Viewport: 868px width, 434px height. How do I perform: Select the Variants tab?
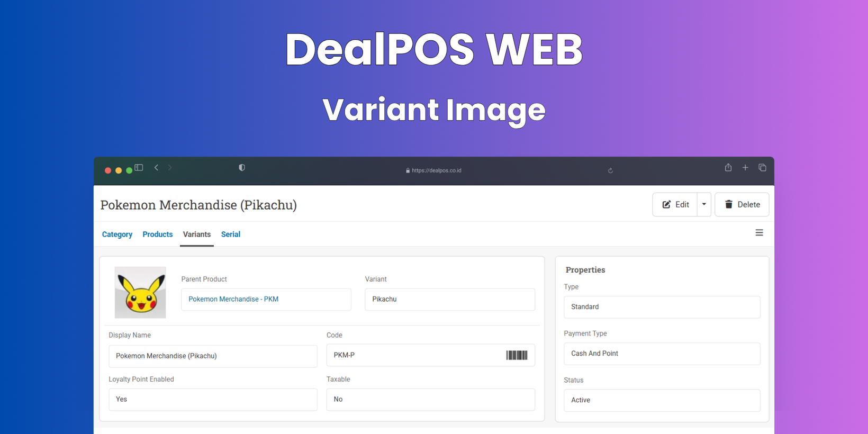tap(197, 234)
